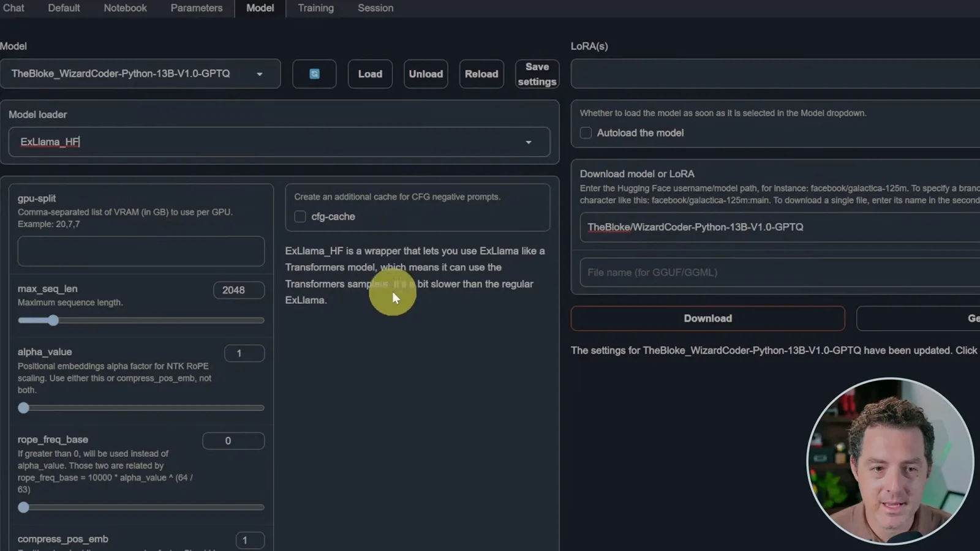
Task: Open the Model loader dropdown arrow
Action: 528,142
